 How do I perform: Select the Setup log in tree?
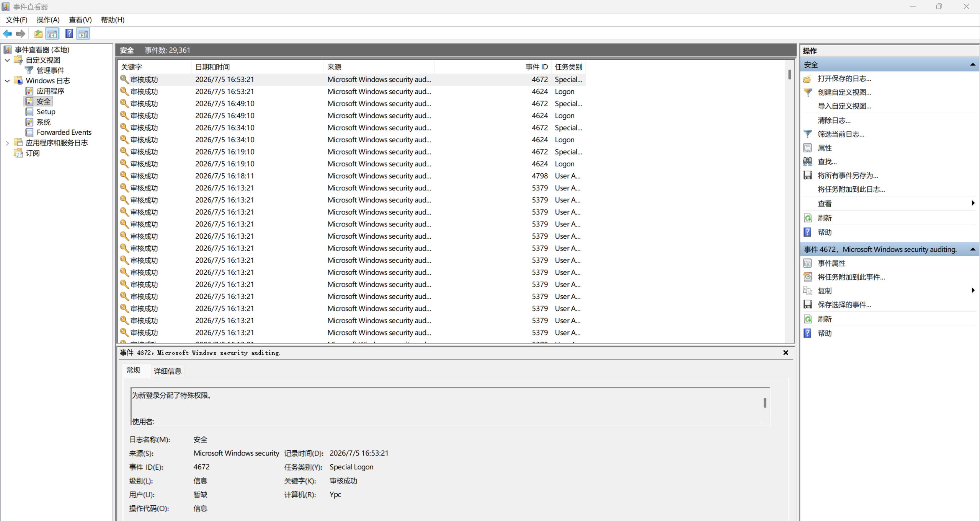click(46, 112)
